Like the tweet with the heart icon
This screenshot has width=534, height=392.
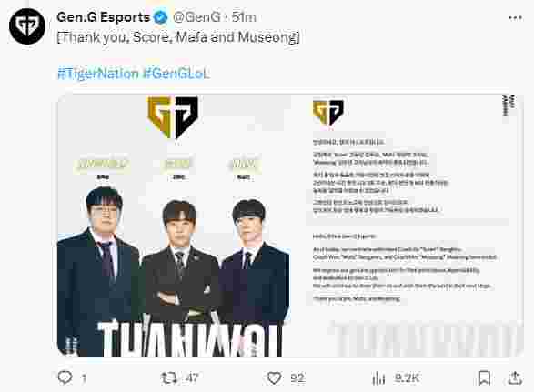[274, 378]
